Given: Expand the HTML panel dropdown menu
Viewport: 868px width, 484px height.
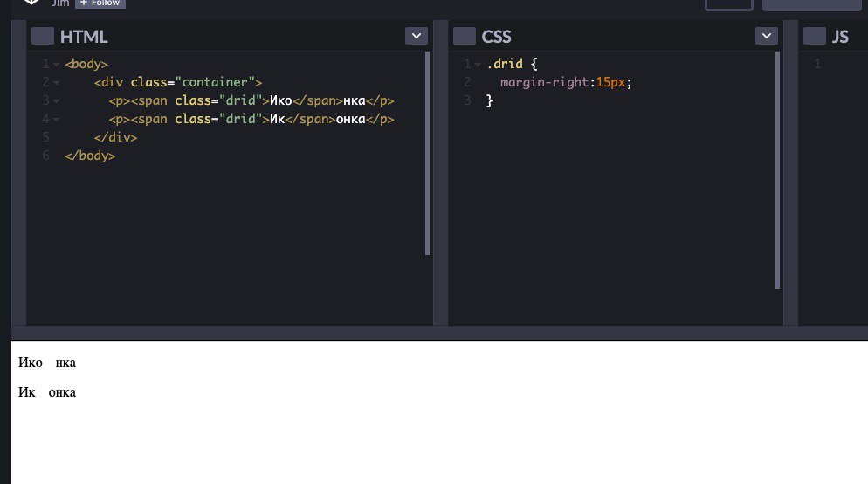Looking at the screenshot, I should tap(417, 36).
